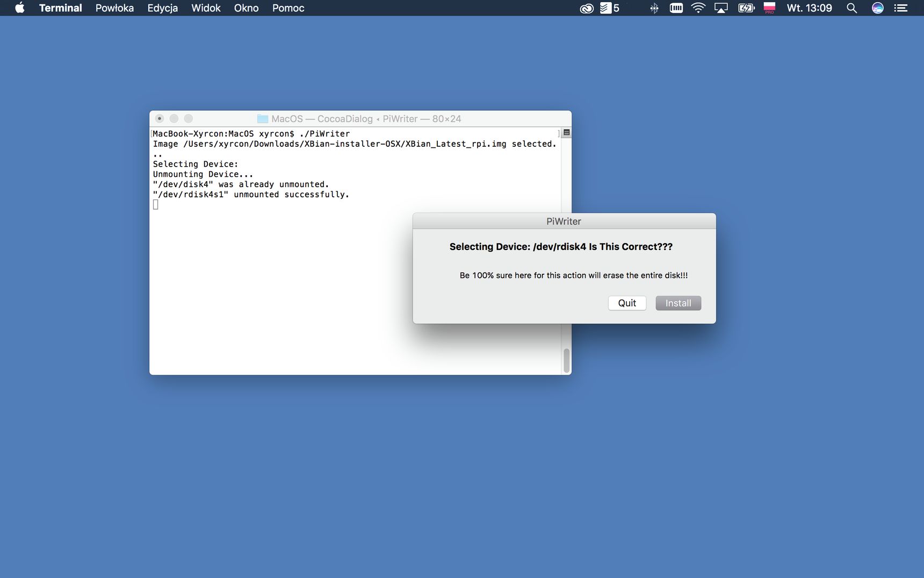The height and width of the screenshot is (578, 924).
Task: Click the Terminal window title text
Action: [366, 119]
